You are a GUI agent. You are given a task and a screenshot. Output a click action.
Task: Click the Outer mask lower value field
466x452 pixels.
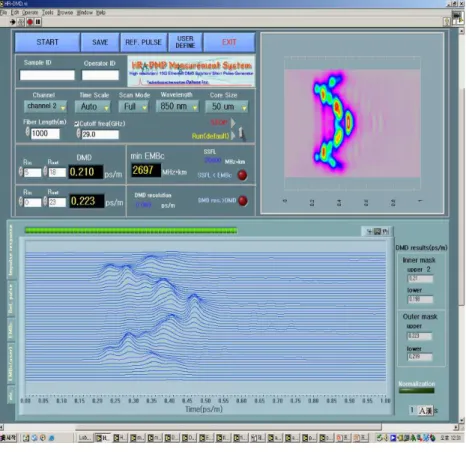(x=420, y=357)
